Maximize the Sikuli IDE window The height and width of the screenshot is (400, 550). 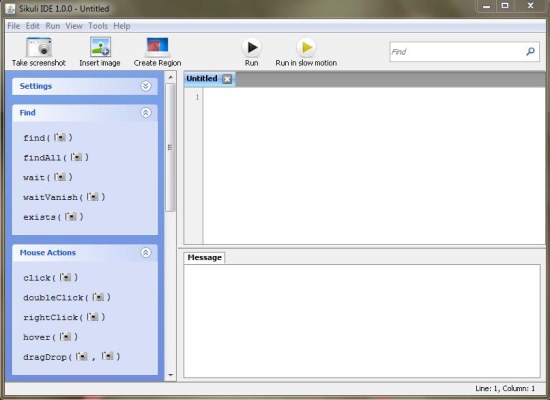505,6
